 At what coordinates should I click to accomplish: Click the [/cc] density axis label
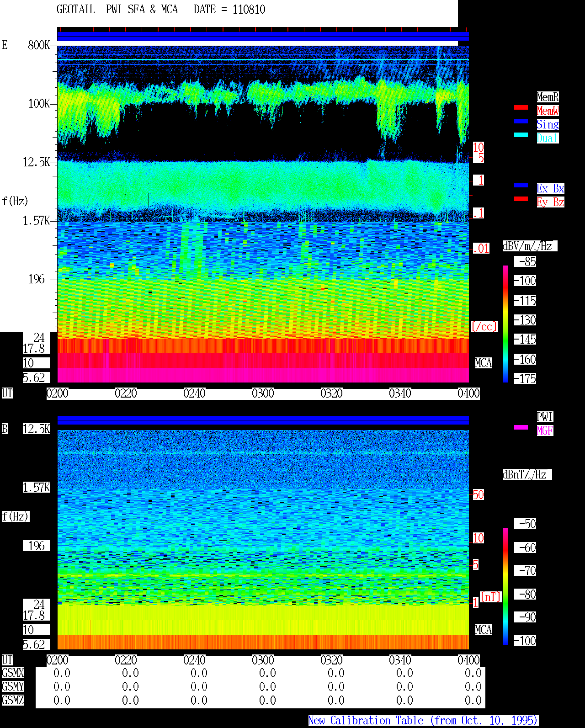click(484, 327)
